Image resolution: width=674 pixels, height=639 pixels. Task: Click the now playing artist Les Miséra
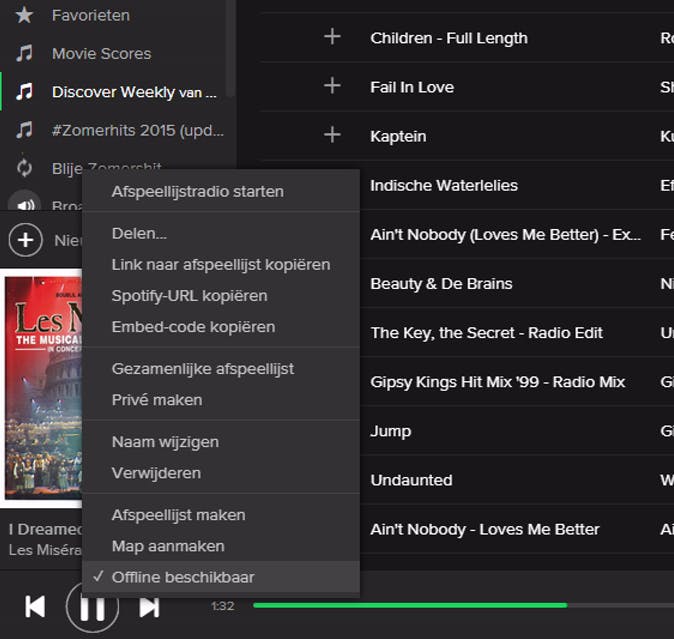(x=45, y=550)
